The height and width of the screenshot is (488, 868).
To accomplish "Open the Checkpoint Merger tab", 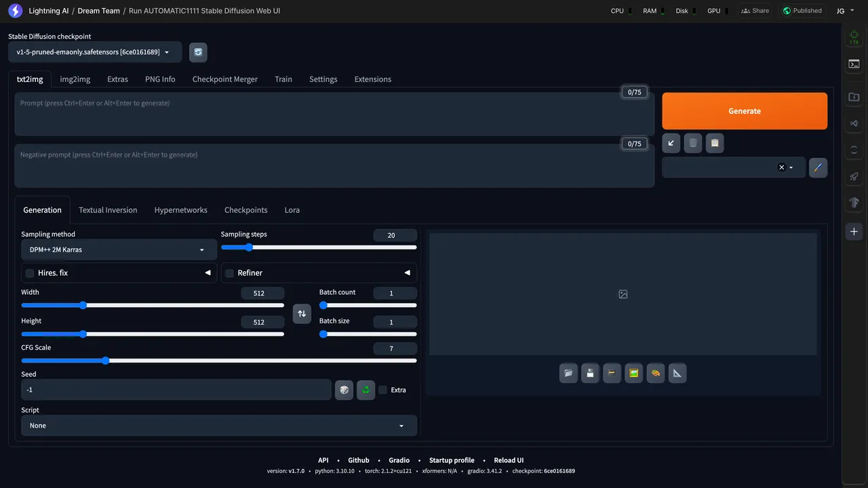I will click(225, 79).
